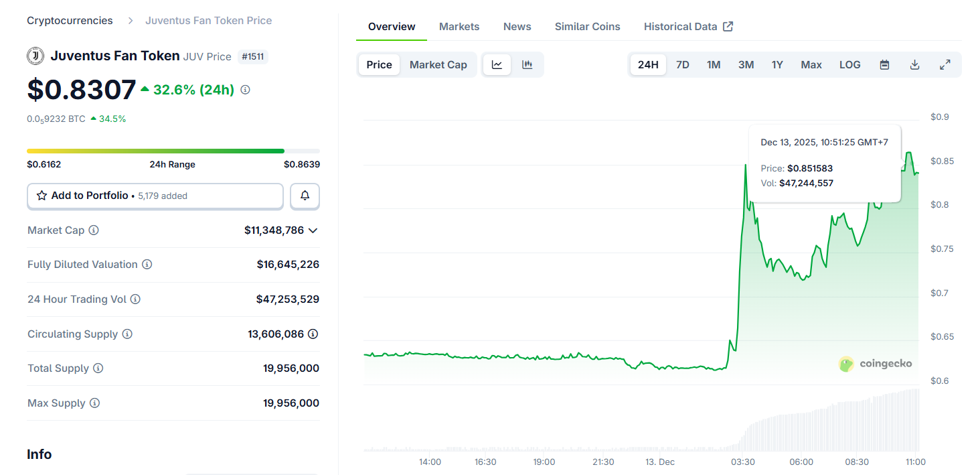Click the Historical Data external link icon
980x475 pixels.
(728, 25)
